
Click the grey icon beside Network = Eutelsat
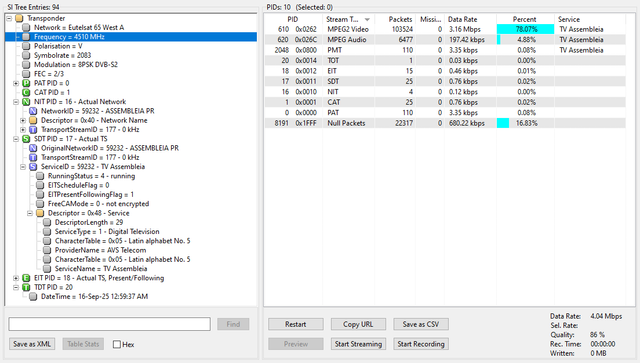tap(26, 27)
